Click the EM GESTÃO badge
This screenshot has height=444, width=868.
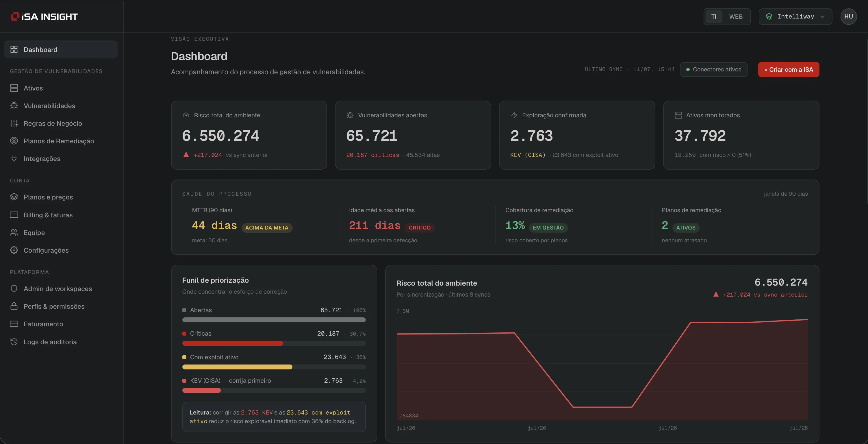tap(548, 227)
